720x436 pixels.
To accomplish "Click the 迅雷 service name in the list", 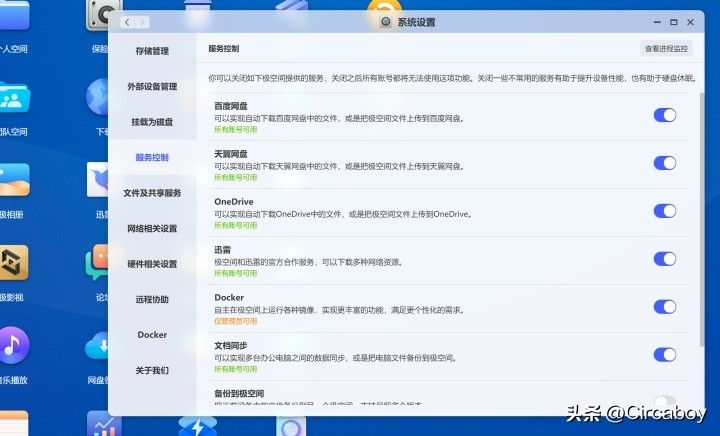I will point(222,250).
